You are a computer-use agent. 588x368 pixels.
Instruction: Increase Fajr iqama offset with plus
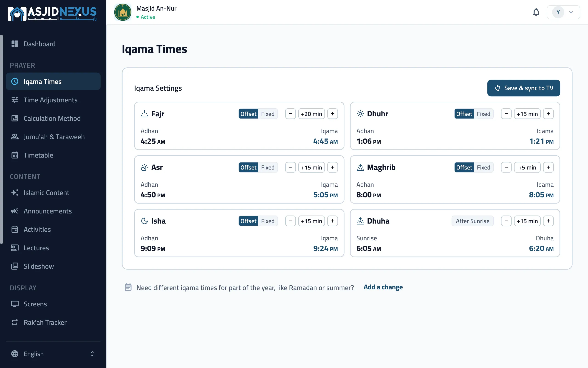click(332, 114)
